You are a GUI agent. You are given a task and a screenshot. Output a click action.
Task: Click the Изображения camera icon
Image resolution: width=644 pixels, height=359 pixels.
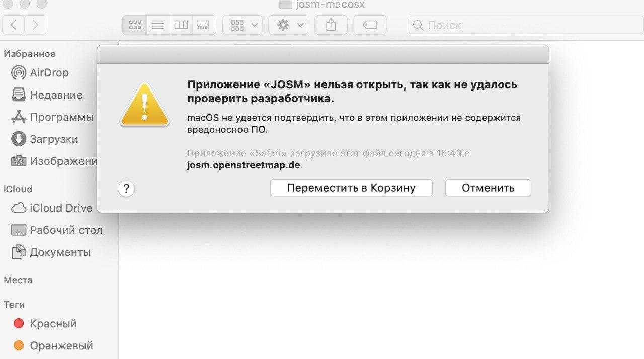click(19, 161)
